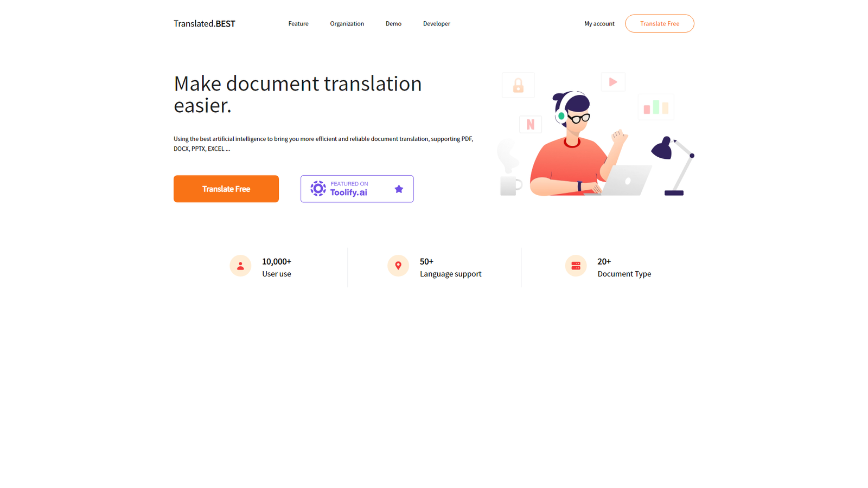The width and height of the screenshot is (868, 488).
Task: Click the 50+ Language support text
Action: coord(450,267)
